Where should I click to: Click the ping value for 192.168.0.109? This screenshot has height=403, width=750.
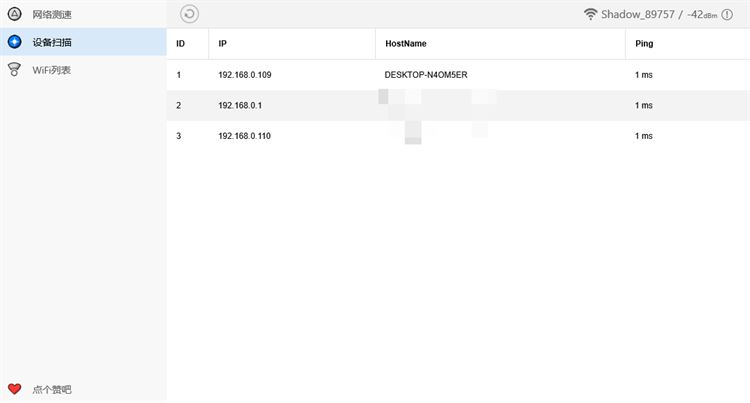644,75
